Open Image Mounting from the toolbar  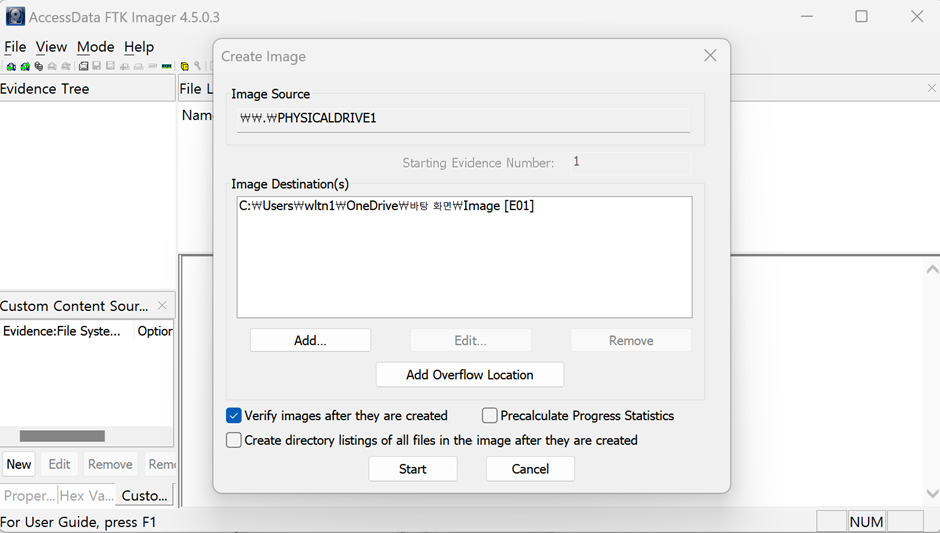[39, 66]
